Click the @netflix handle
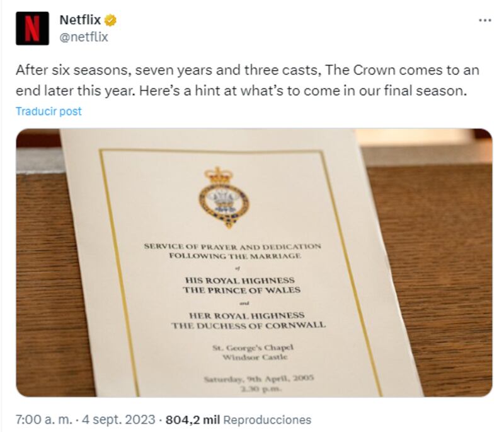 (x=84, y=37)
